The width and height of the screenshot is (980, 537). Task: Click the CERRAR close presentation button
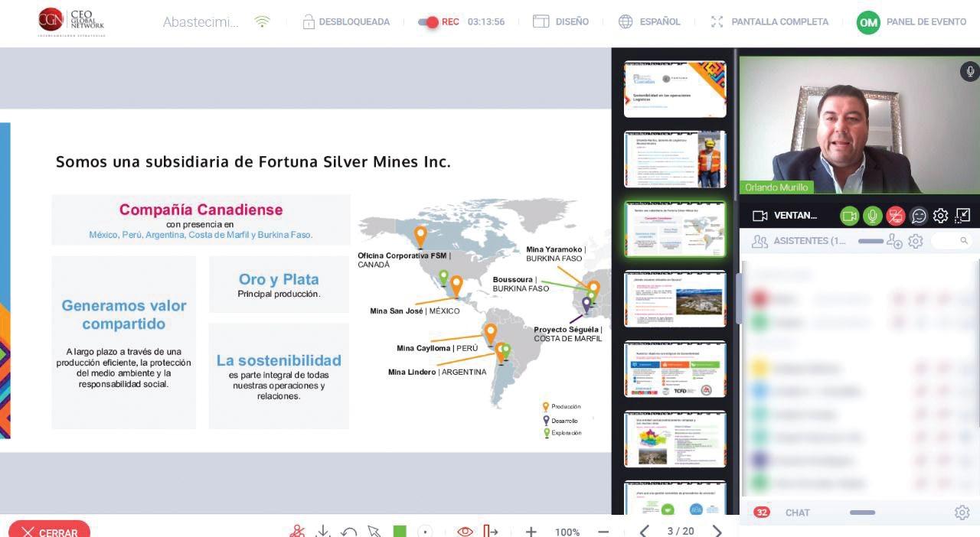[x=49, y=531]
